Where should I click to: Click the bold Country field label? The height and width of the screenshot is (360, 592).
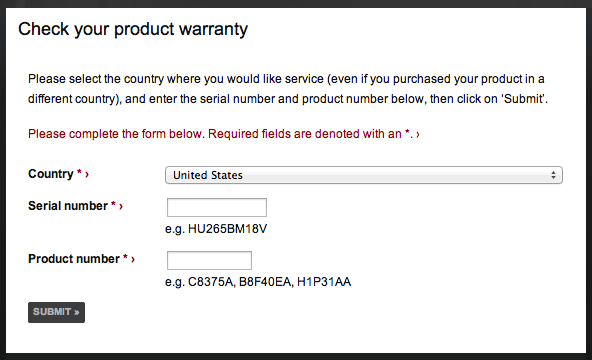coord(51,174)
